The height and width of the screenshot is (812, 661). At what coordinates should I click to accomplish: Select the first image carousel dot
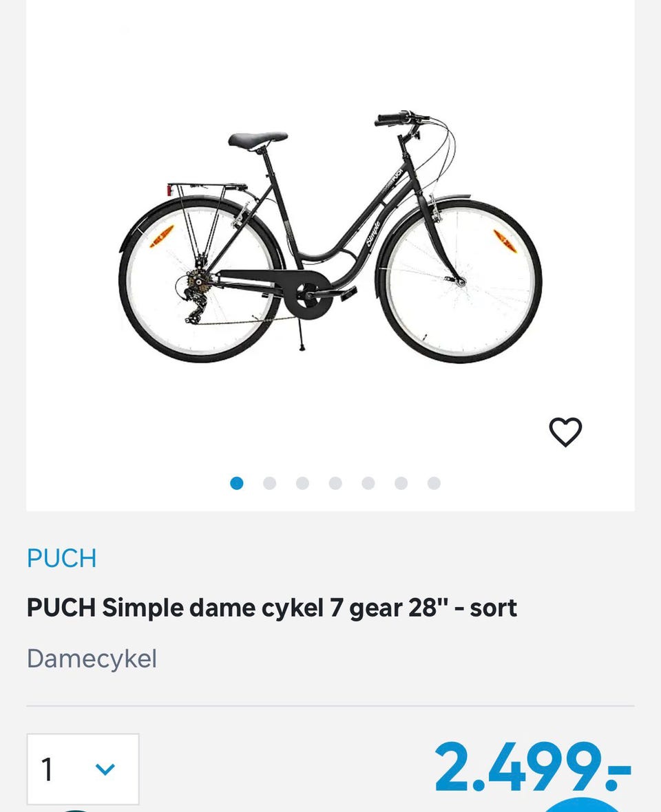pyautogui.click(x=237, y=483)
